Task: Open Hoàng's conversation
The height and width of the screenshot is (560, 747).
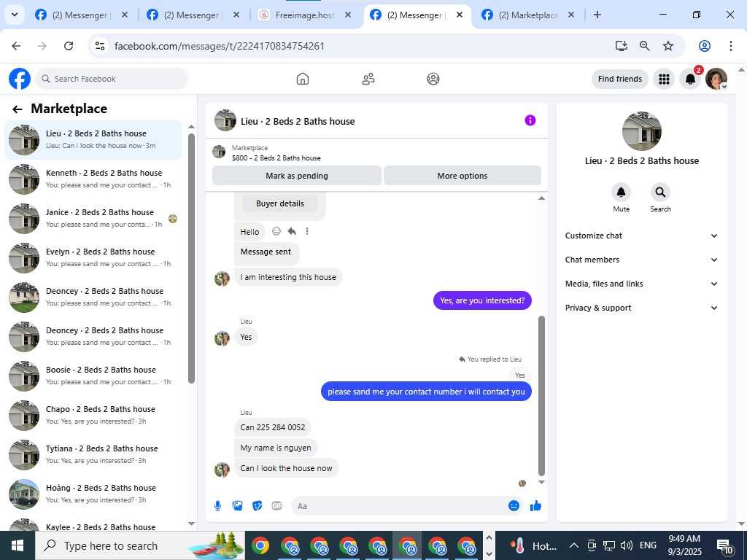Action: pos(93,494)
